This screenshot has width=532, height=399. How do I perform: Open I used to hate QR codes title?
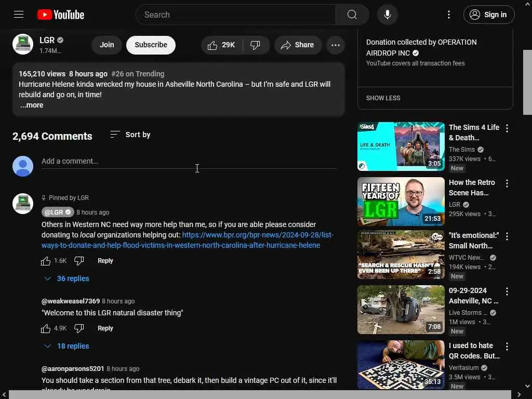474,351
